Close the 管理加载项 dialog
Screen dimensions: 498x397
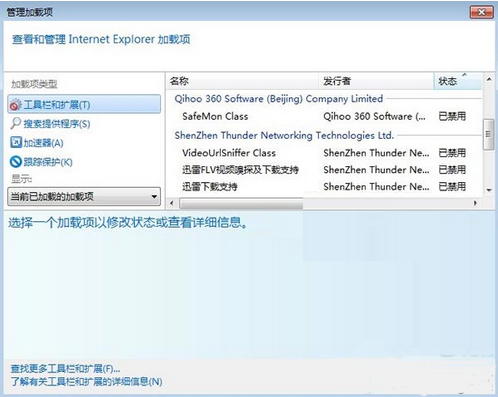[x=481, y=12]
